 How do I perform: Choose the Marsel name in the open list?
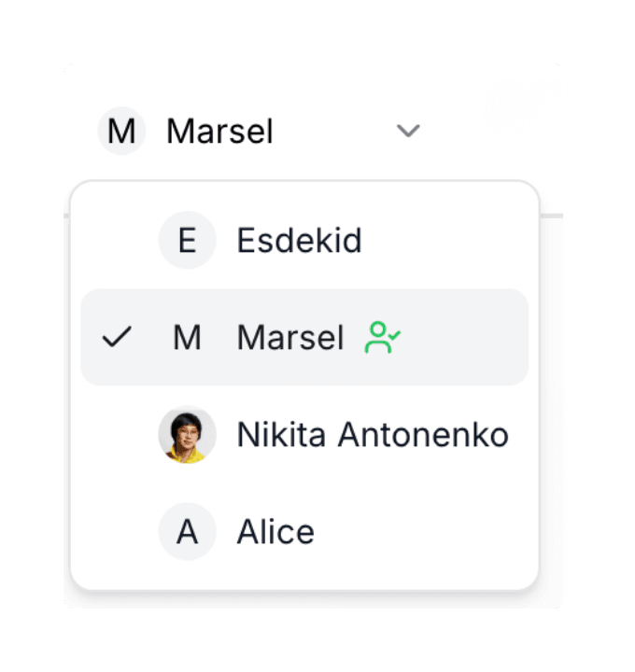click(290, 337)
